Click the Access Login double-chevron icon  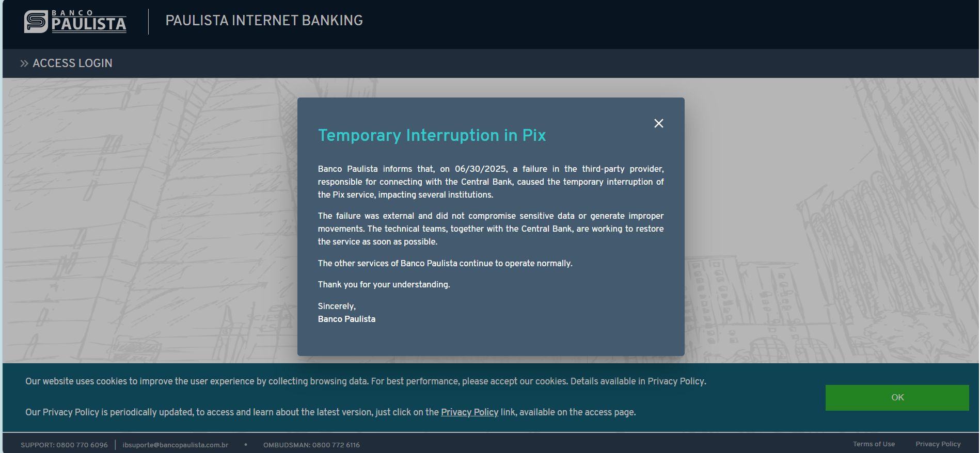click(x=24, y=63)
